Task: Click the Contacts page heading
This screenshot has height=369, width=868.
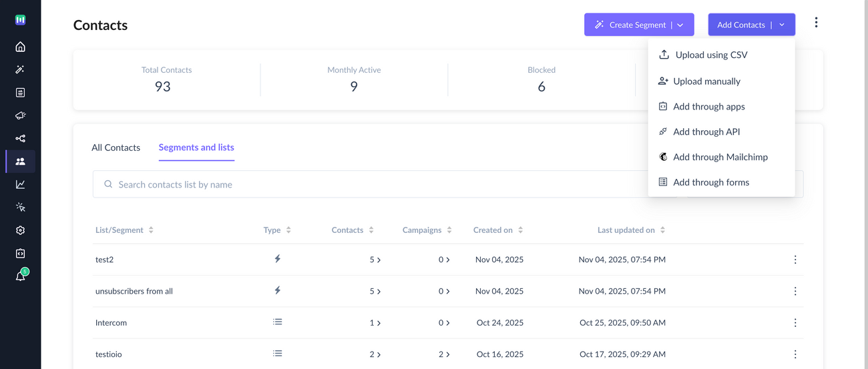Action: click(100, 25)
